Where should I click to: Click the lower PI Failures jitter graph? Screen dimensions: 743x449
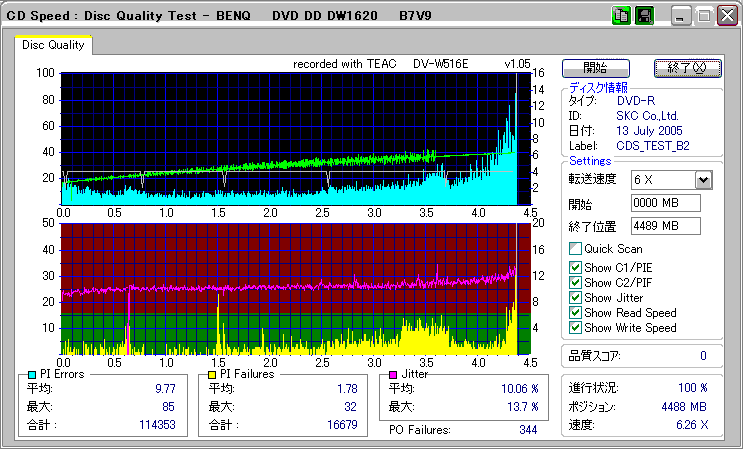click(295, 289)
